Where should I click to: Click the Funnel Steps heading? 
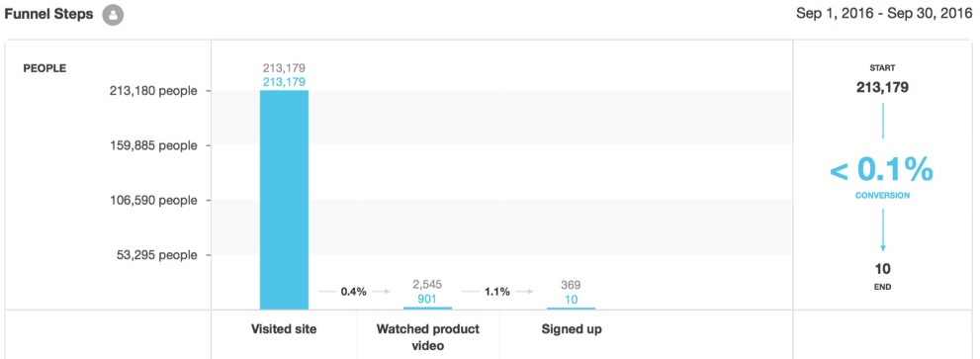(x=49, y=15)
